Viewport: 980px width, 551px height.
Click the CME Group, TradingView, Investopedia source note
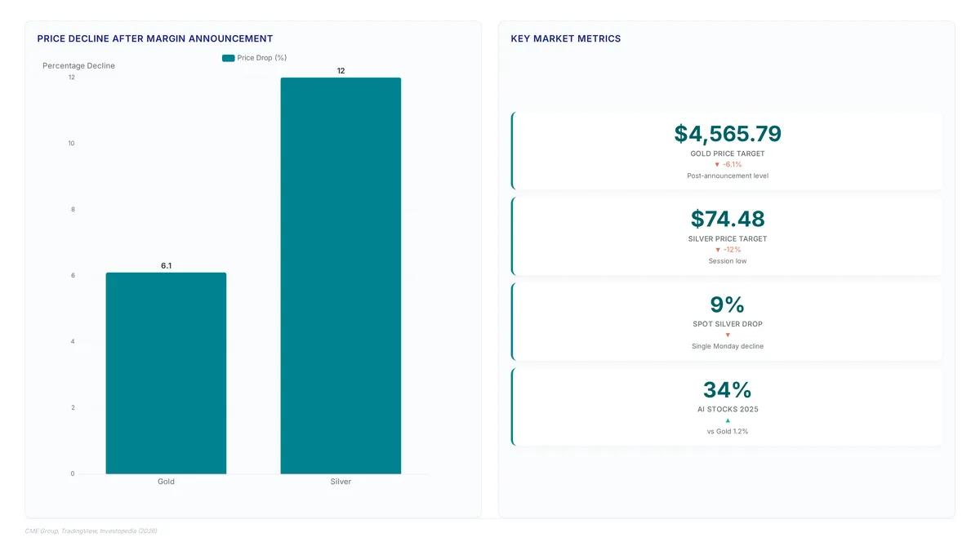click(x=91, y=531)
